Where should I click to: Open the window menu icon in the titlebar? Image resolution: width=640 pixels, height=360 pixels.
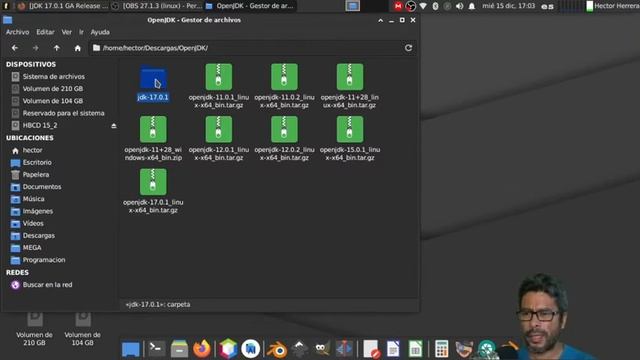(x=7, y=20)
